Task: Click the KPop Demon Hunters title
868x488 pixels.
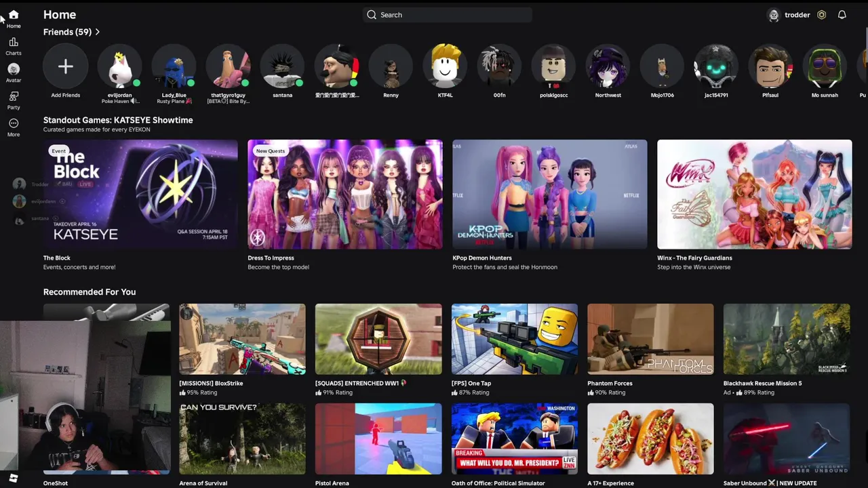Action: coord(482,258)
